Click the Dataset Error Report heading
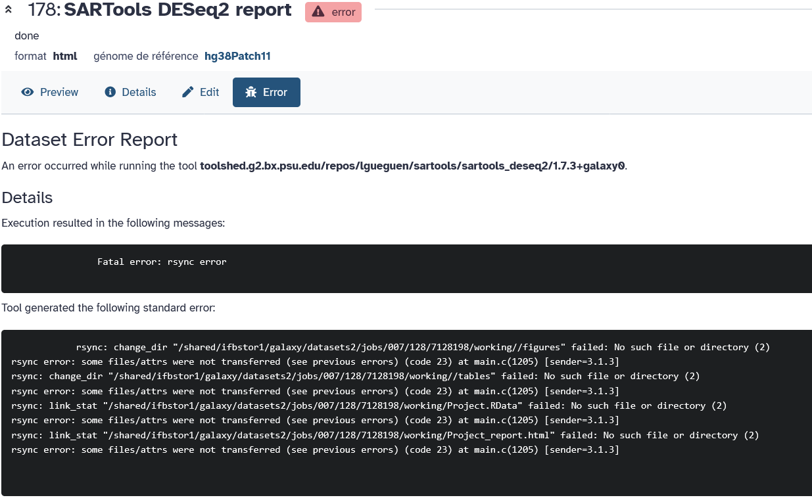The image size is (812, 504). (x=89, y=139)
